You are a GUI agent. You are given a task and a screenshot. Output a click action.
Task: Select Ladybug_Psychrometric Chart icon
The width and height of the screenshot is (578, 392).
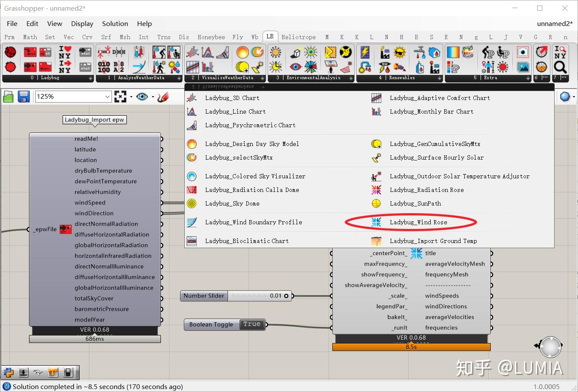pos(192,125)
